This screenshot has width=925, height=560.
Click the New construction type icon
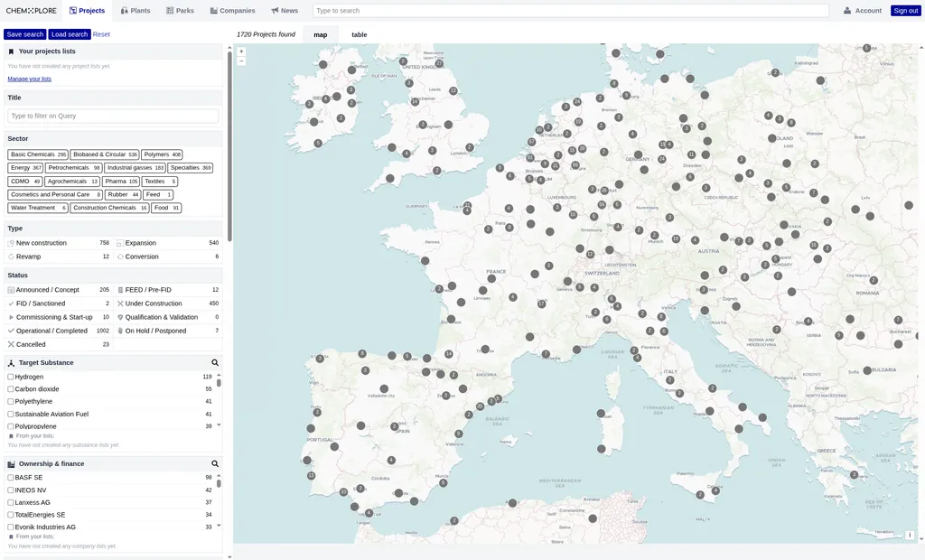11,243
